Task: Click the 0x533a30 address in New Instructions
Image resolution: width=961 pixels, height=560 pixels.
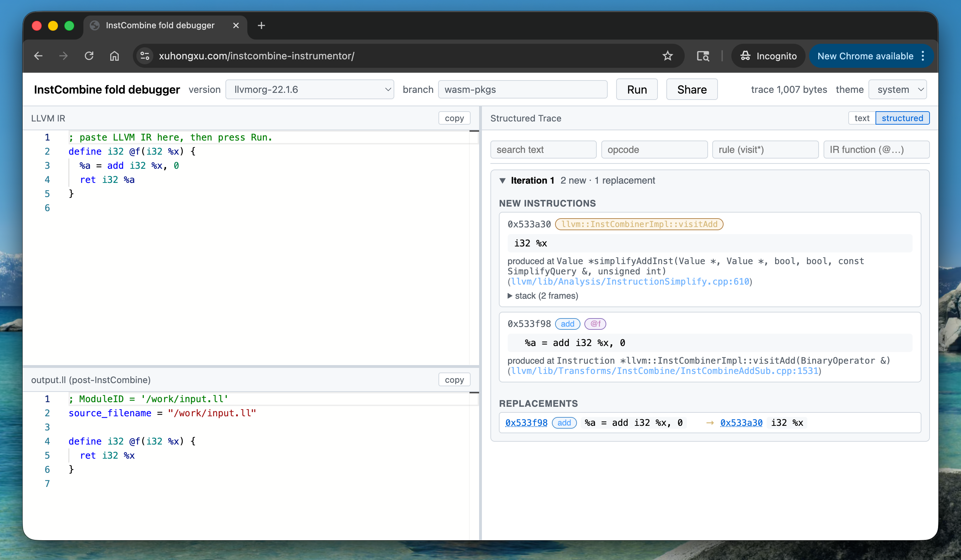Action: point(529,224)
